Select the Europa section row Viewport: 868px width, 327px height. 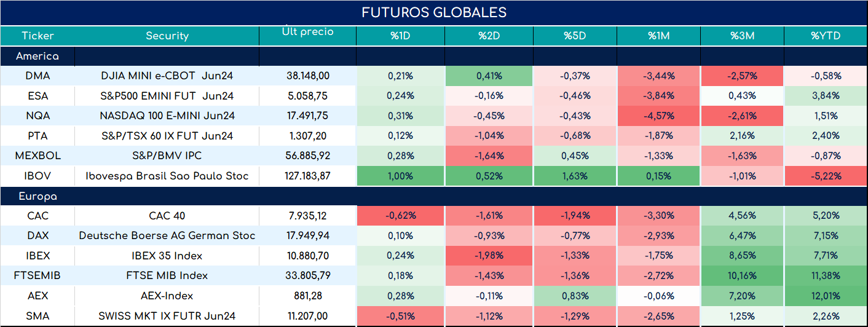tap(434, 197)
